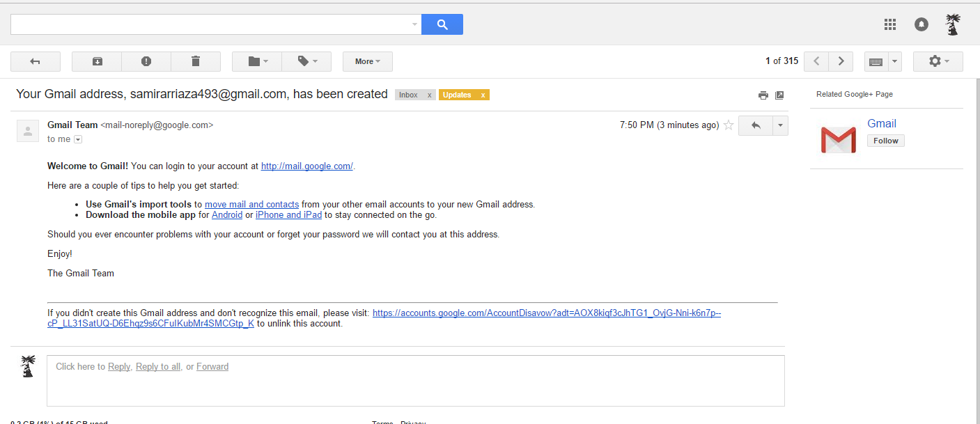Remove the Updates label via its x
This screenshot has height=424, width=980.
coord(483,95)
